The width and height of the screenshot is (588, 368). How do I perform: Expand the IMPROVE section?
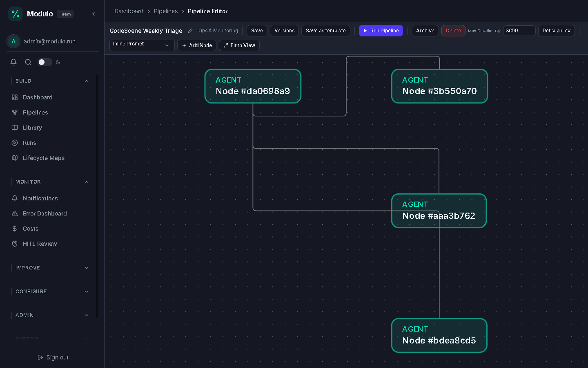tap(87, 268)
